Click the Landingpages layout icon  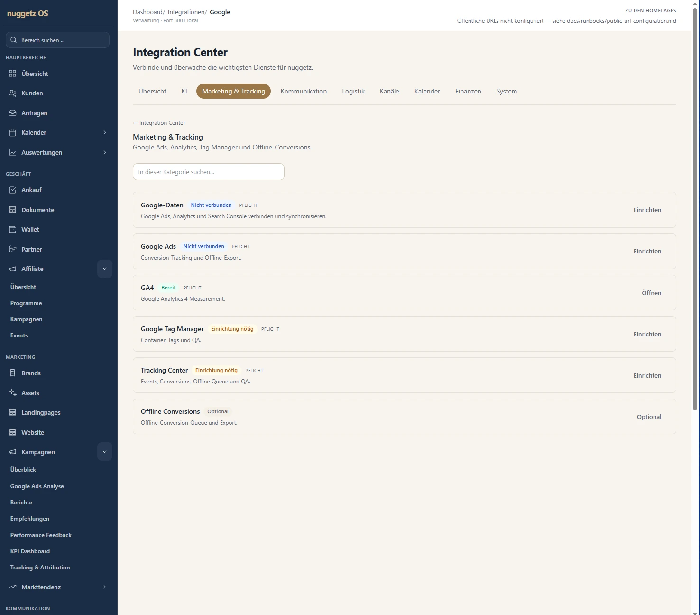(13, 412)
